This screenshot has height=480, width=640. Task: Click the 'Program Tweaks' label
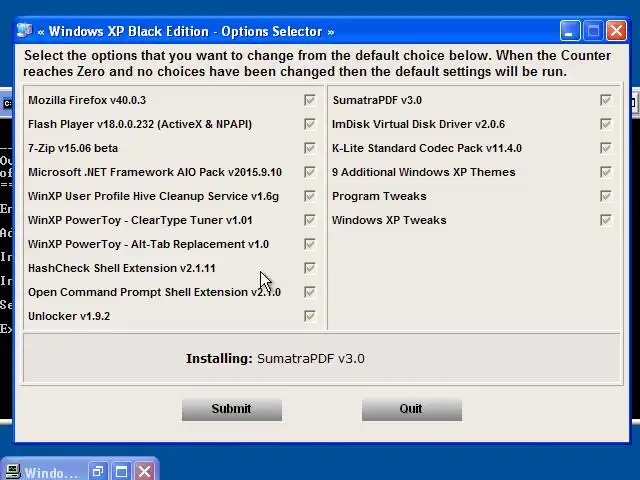(x=379, y=196)
